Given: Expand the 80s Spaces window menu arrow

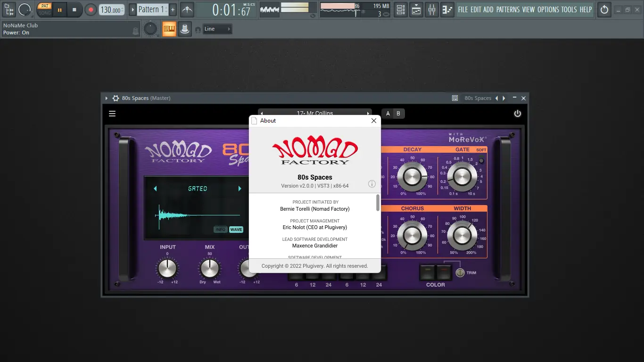Looking at the screenshot, I should (107, 98).
